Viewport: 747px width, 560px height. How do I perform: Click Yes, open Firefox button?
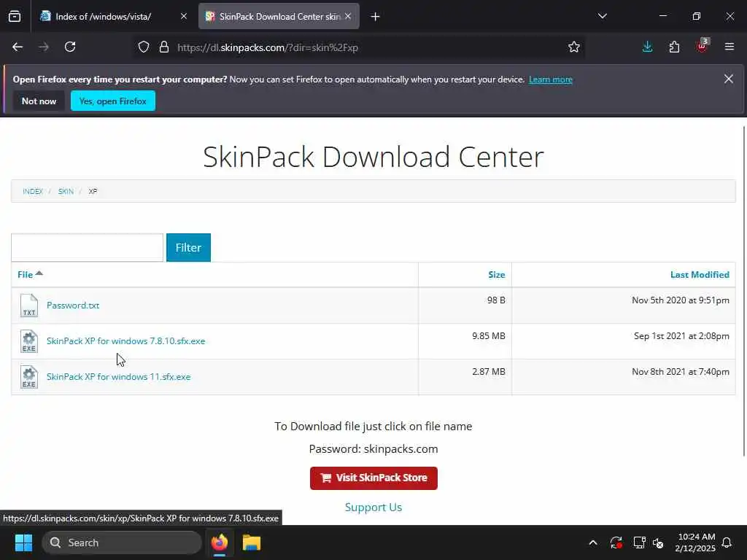click(x=113, y=101)
